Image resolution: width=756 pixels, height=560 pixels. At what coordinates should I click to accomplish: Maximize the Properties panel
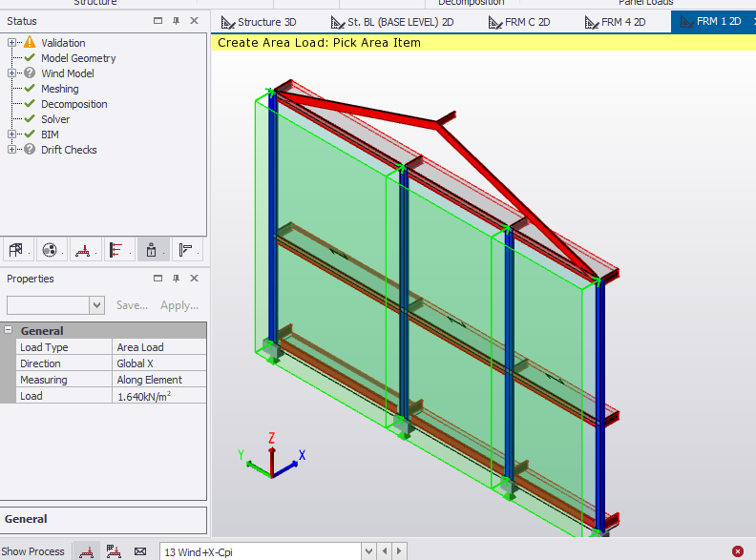pos(157,278)
